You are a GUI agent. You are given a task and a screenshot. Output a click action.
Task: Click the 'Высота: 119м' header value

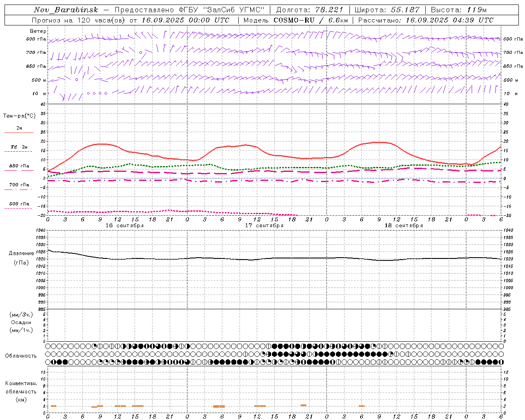pyautogui.click(x=459, y=10)
